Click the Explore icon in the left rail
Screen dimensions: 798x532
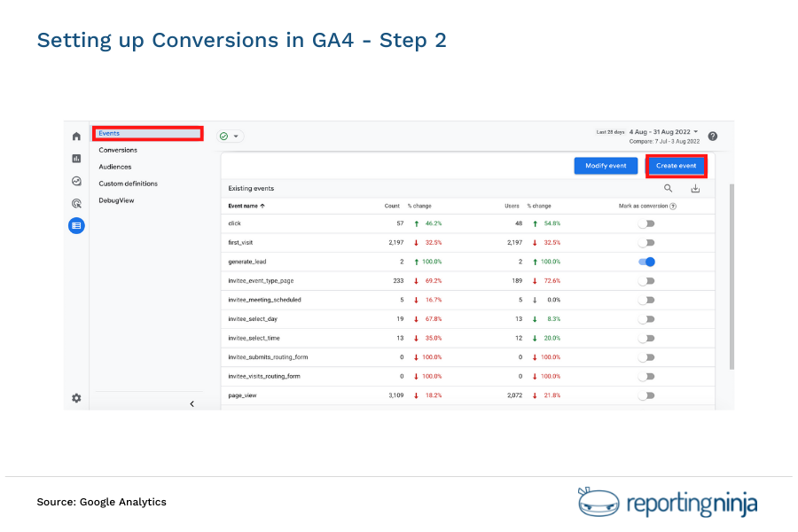pyautogui.click(x=76, y=180)
